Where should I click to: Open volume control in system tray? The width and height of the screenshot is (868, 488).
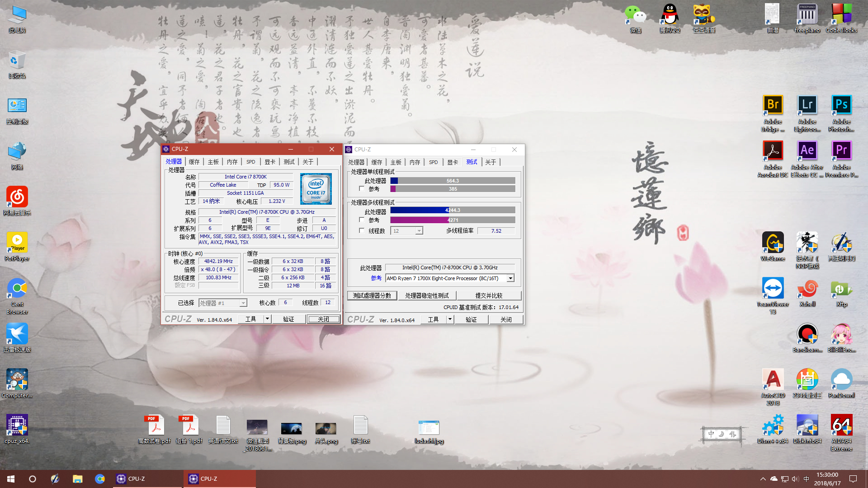(795, 479)
